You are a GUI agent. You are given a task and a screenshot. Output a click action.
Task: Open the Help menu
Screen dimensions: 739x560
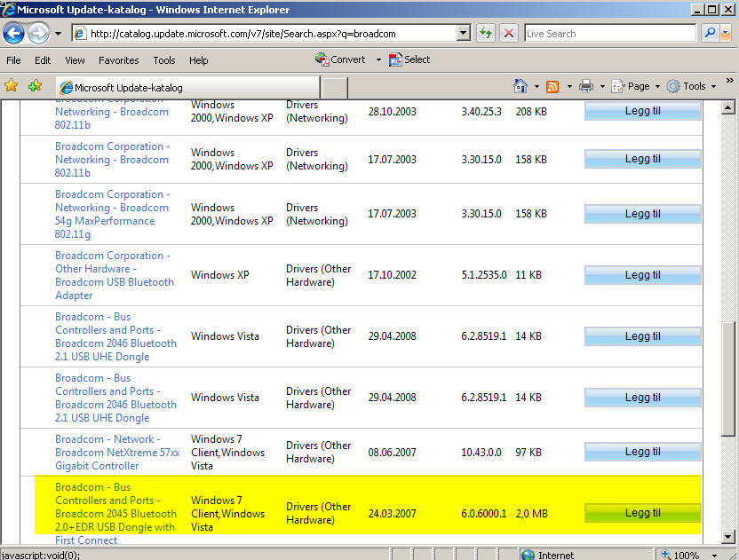[x=198, y=60]
